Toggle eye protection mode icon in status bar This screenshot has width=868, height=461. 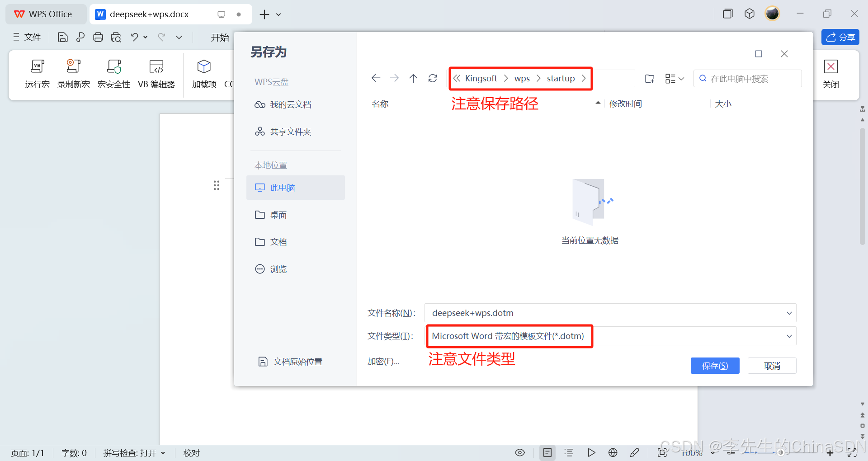coord(520,452)
